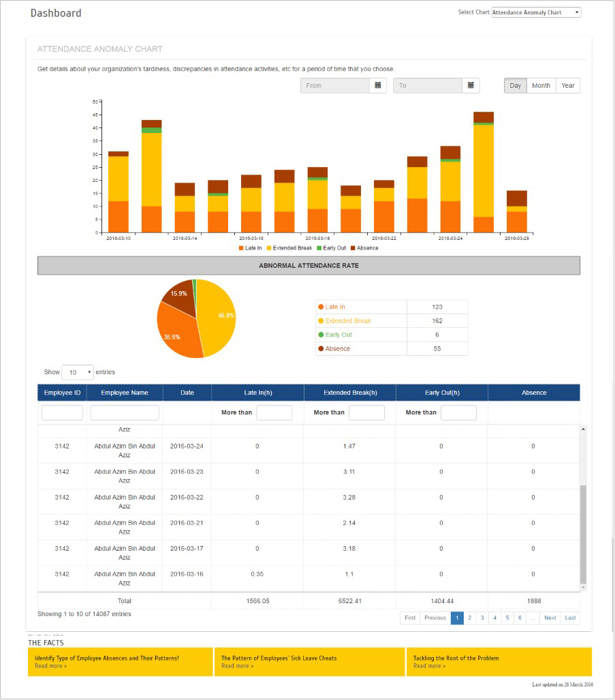615x700 pixels.
Task: Switch chart view to Month
Action: point(541,86)
